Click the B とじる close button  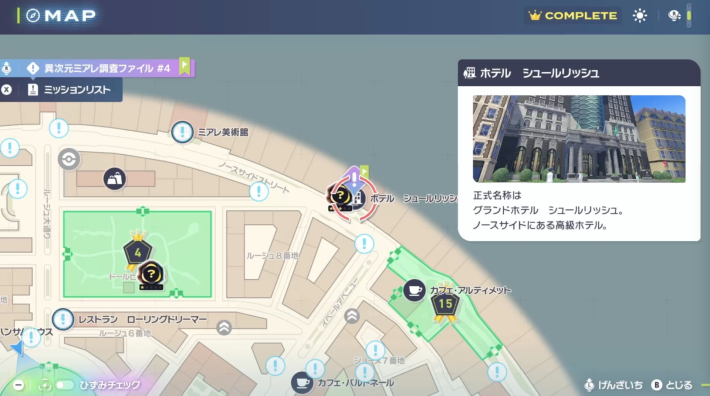point(672,385)
